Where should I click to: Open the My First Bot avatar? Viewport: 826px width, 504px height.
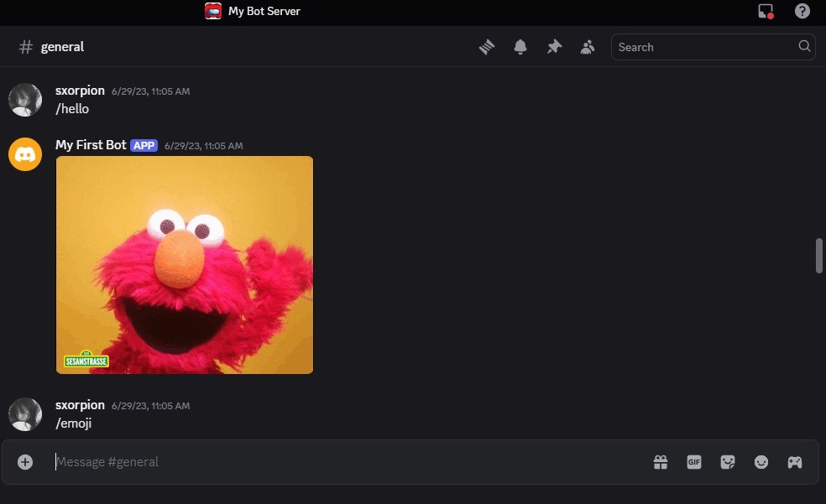[25, 154]
